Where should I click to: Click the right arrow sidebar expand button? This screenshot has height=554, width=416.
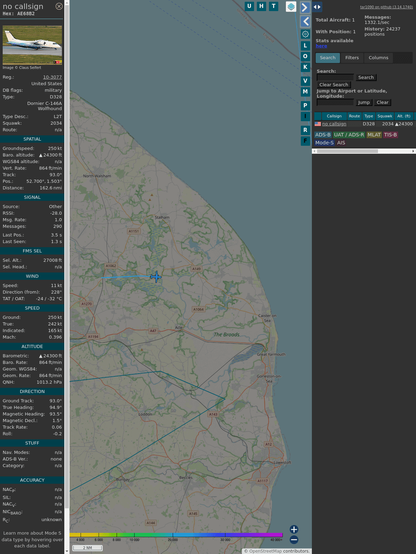coord(305,7)
